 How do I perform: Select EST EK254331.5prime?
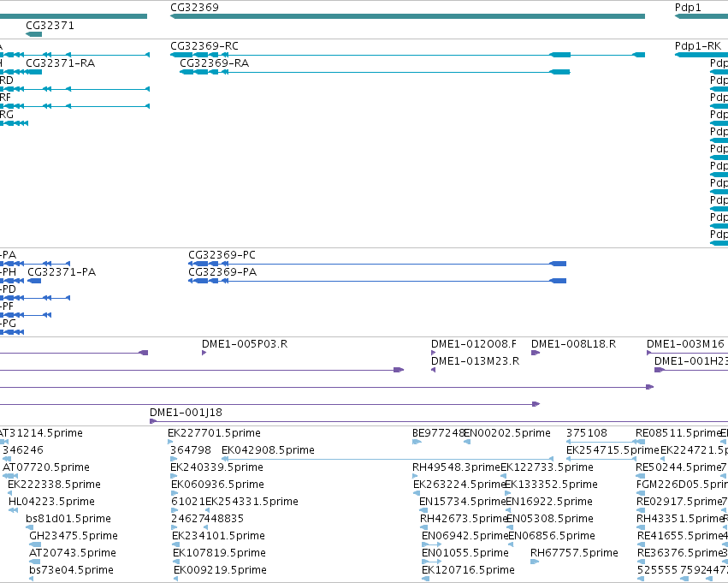pos(252,502)
